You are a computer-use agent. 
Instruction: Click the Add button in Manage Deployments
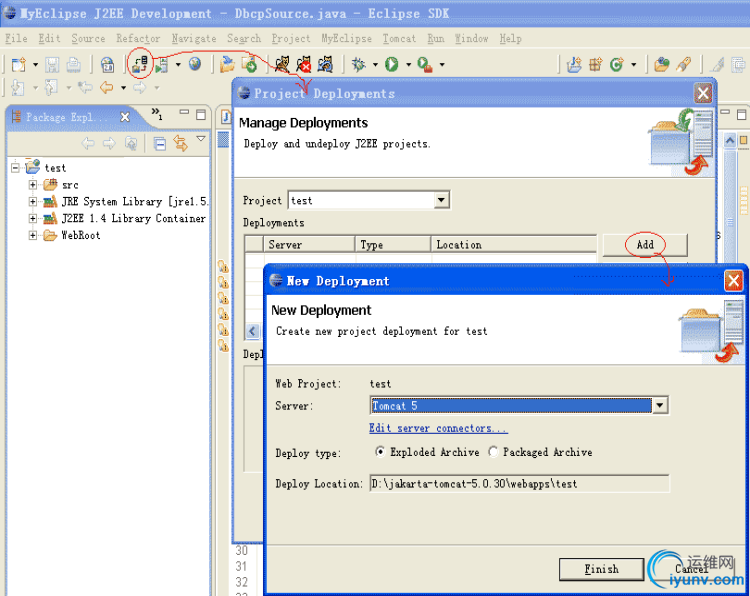[x=645, y=245]
